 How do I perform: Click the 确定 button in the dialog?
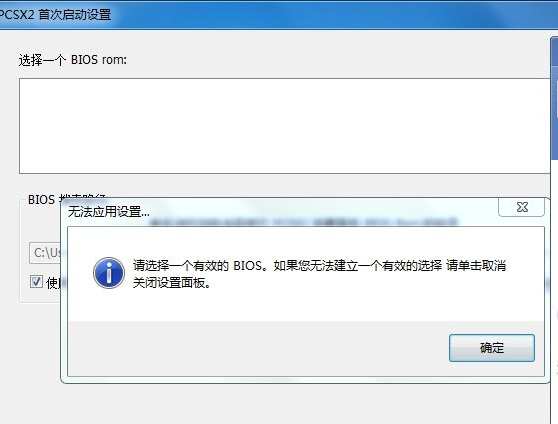pos(491,348)
